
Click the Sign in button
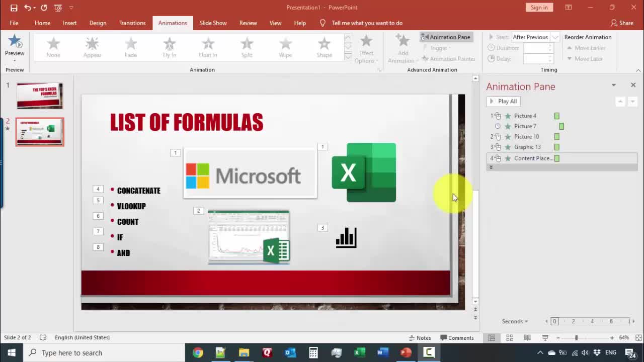click(539, 8)
